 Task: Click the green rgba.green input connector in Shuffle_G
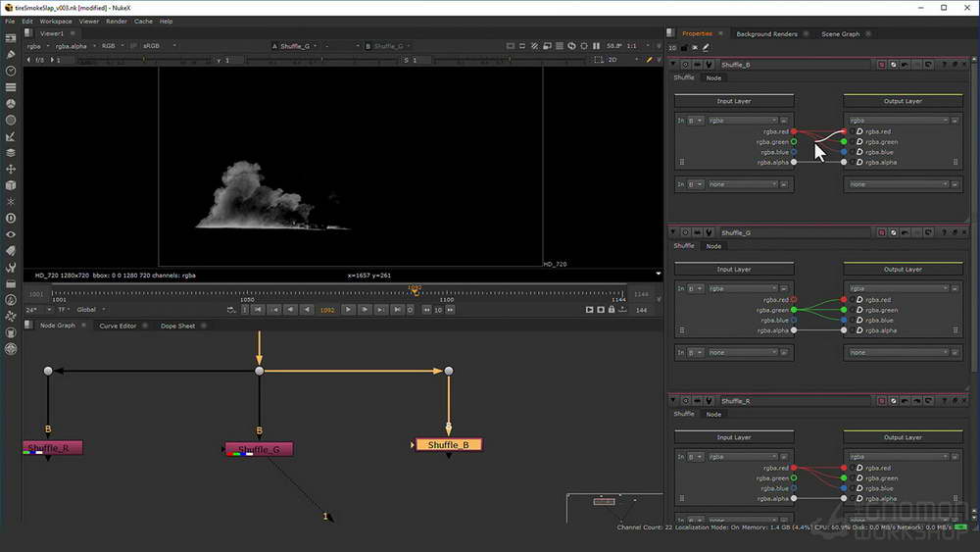794,310
